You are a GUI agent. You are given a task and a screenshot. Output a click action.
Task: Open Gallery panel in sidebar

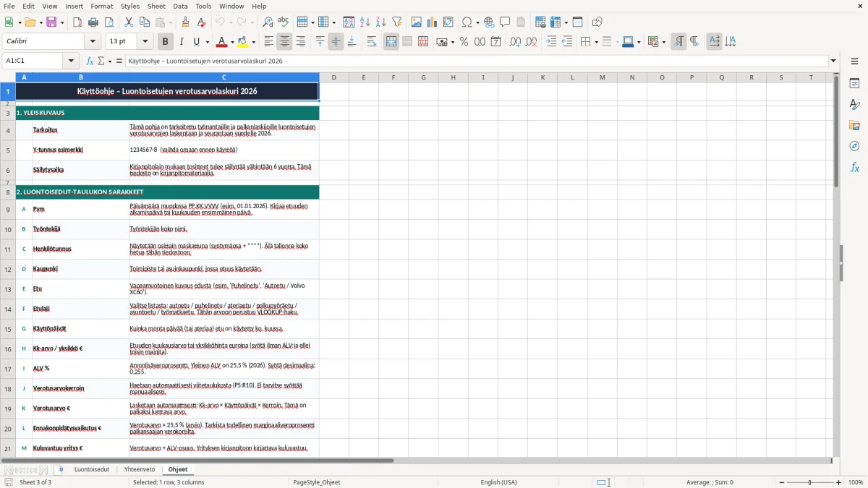[x=854, y=125]
